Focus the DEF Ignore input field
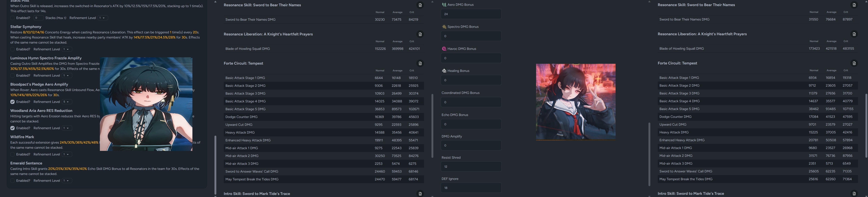 tap(471, 188)
